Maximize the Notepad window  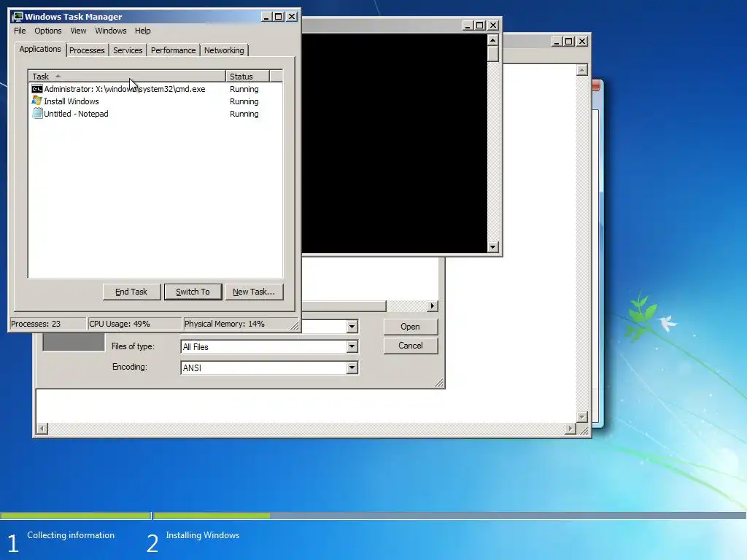(x=569, y=42)
